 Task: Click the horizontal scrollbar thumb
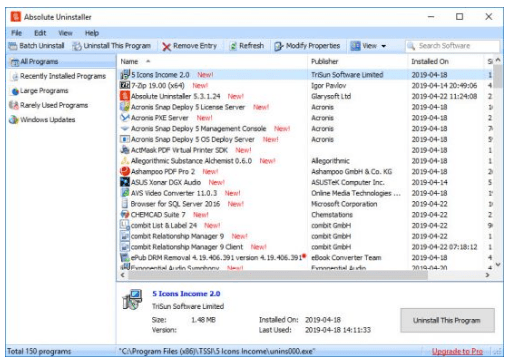click(278, 275)
